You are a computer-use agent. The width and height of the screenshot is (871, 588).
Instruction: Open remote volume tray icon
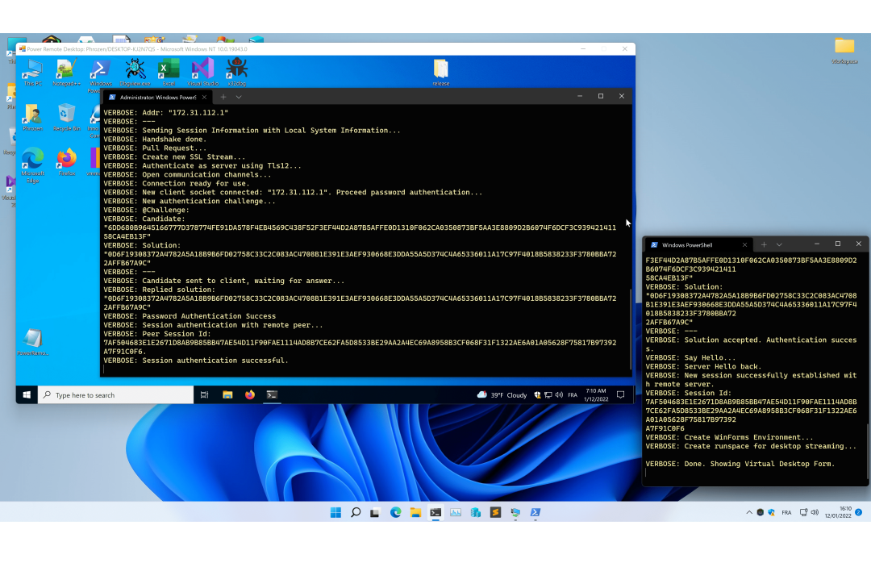(x=559, y=394)
